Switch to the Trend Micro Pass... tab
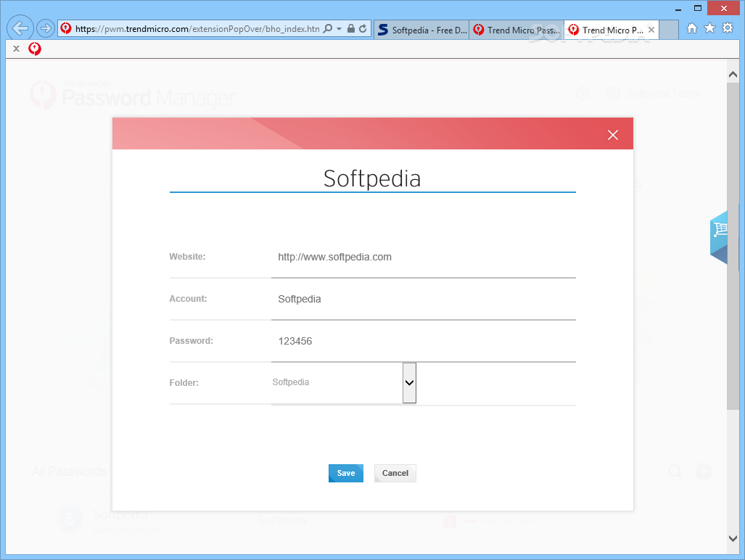Viewport: 745px width, 560px height. (x=516, y=30)
